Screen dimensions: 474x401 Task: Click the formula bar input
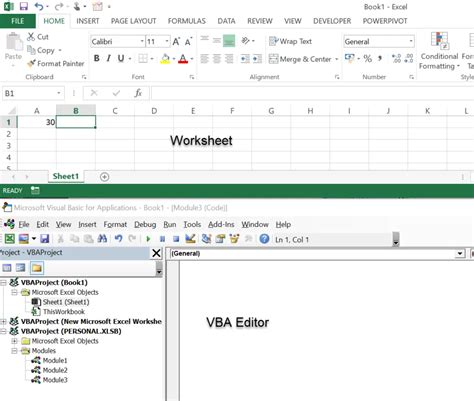tap(312, 93)
